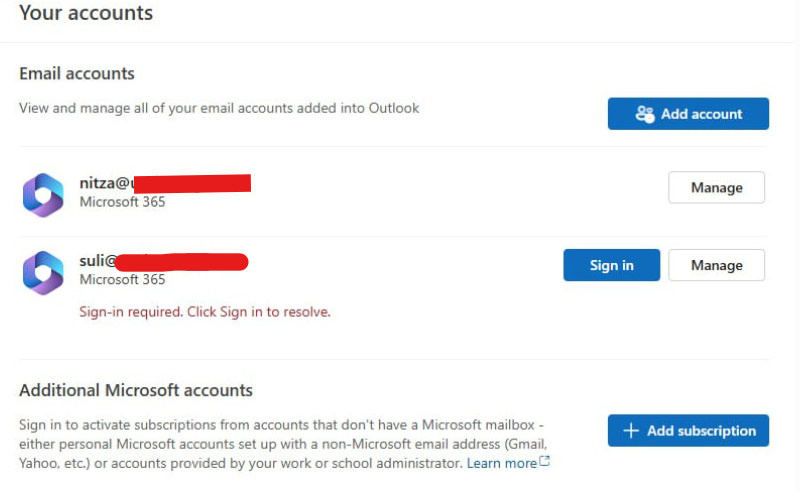
Task: Click the plus icon in Add subscription
Action: [631, 430]
